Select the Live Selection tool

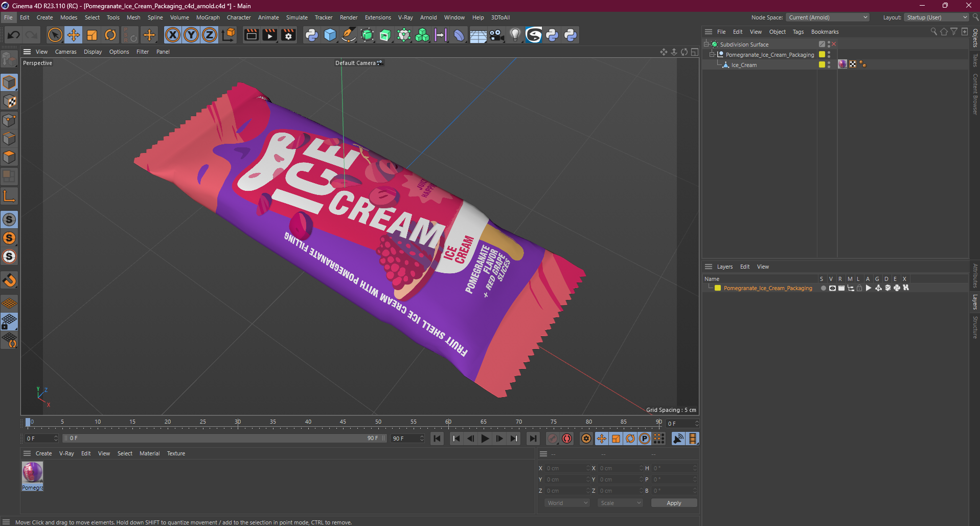point(55,35)
